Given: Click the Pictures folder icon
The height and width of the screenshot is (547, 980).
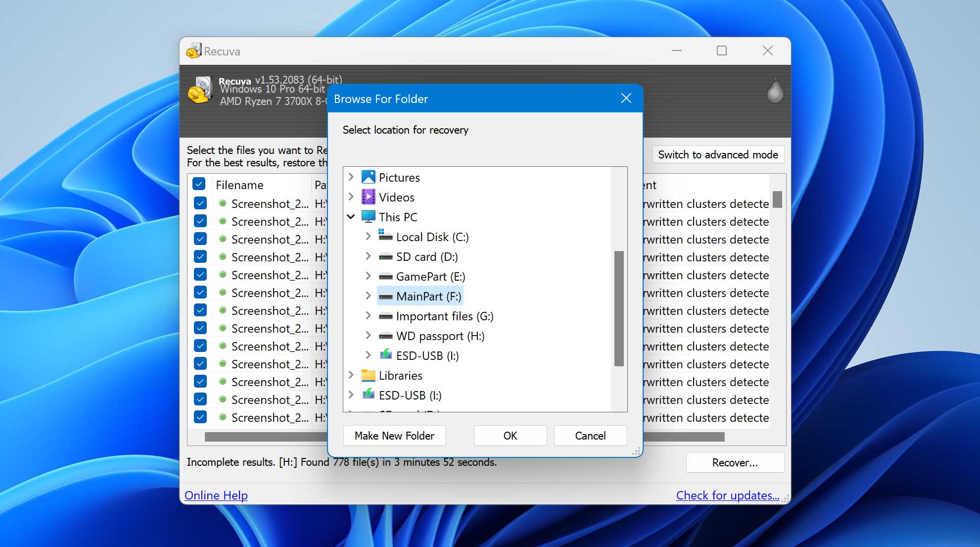Looking at the screenshot, I should [369, 177].
